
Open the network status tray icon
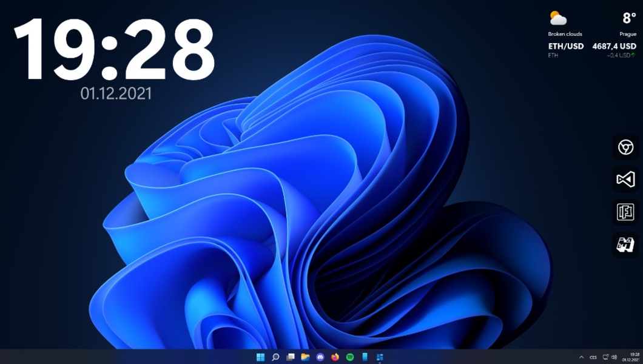[x=605, y=357]
